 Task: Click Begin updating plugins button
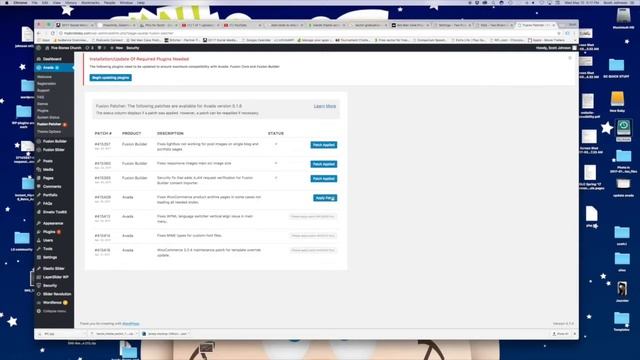point(111,78)
